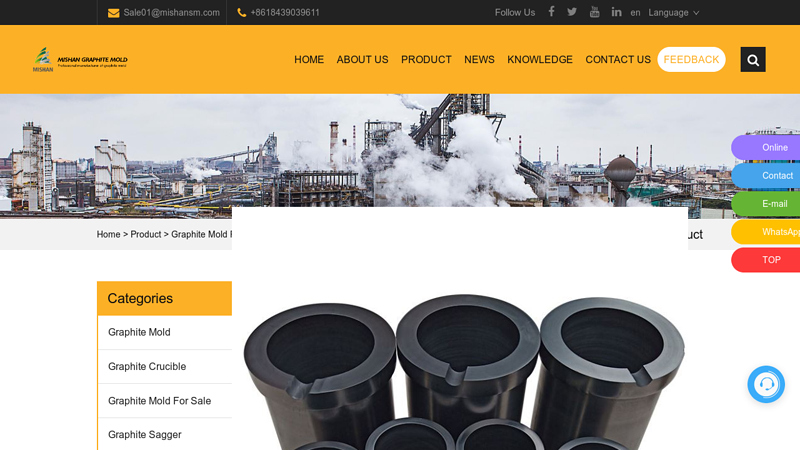Click the Mishan Graphite Mold logo
The height and width of the screenshot is (450, 800).
pos(80,60)
